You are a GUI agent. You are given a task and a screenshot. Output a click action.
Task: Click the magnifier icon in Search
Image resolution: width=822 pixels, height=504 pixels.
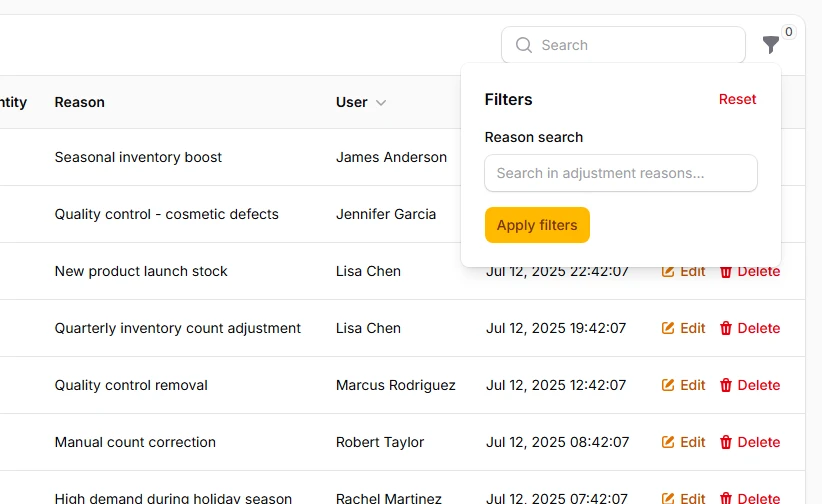524,45
